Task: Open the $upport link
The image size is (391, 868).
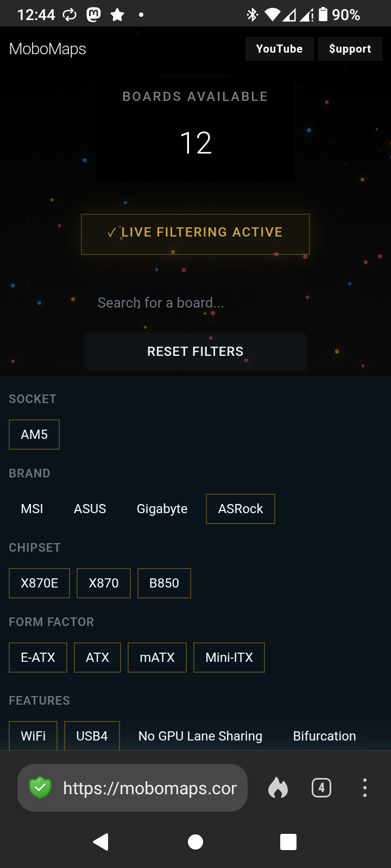Action: point(350,49)
